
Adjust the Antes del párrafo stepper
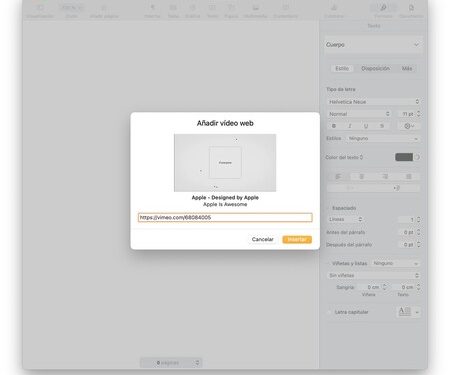click(x=418, y=232)
